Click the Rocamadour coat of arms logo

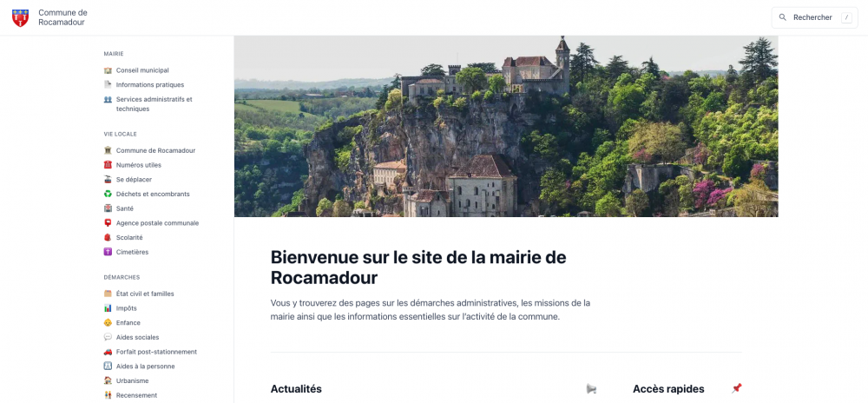(x=21, y=17)
